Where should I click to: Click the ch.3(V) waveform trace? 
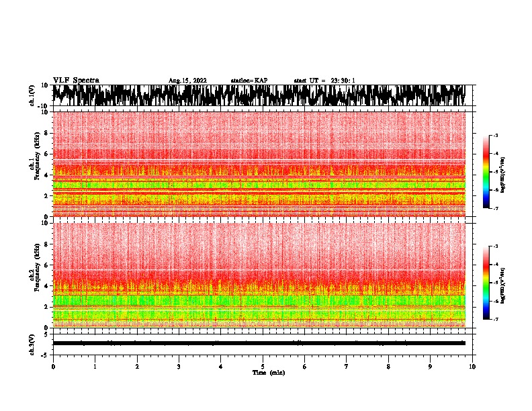pyautogui.click(x=259, y=343)
